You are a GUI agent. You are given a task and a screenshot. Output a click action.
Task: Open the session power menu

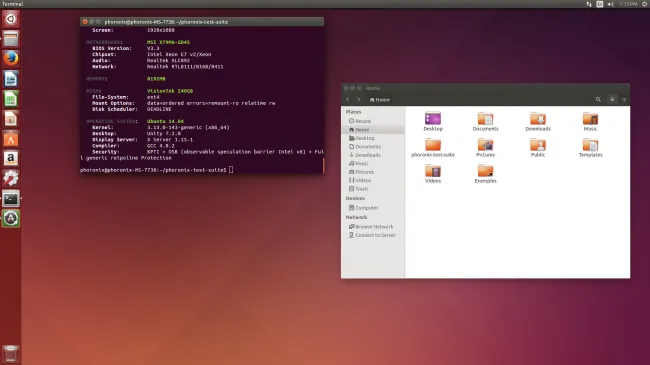[x=645, y=4]
